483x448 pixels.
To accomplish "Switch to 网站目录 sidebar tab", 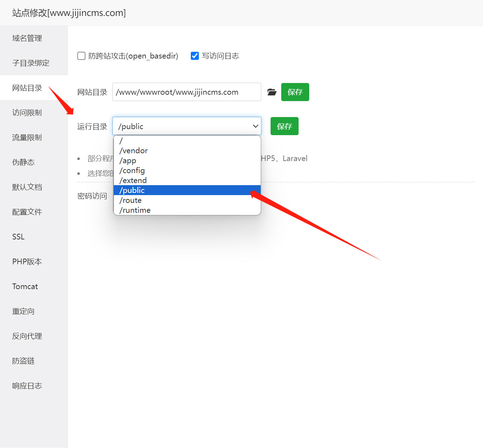I will coord(34,88).
